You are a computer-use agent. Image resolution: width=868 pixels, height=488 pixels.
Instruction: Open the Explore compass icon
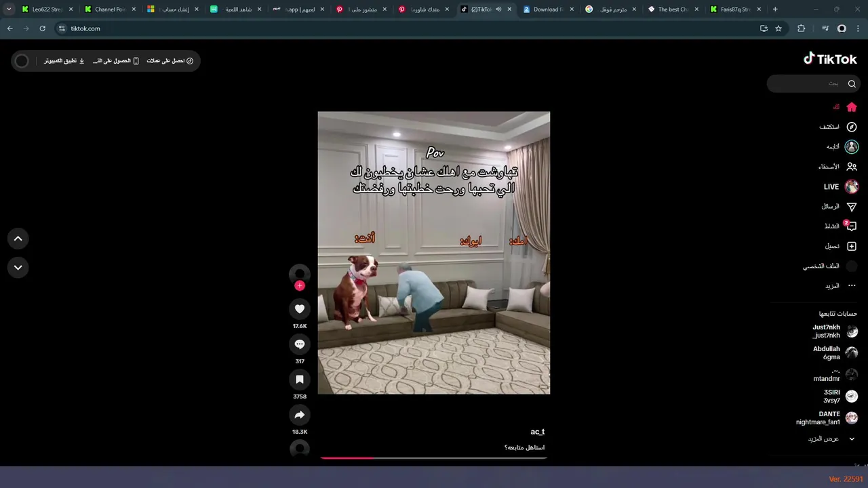coord(852,127)
